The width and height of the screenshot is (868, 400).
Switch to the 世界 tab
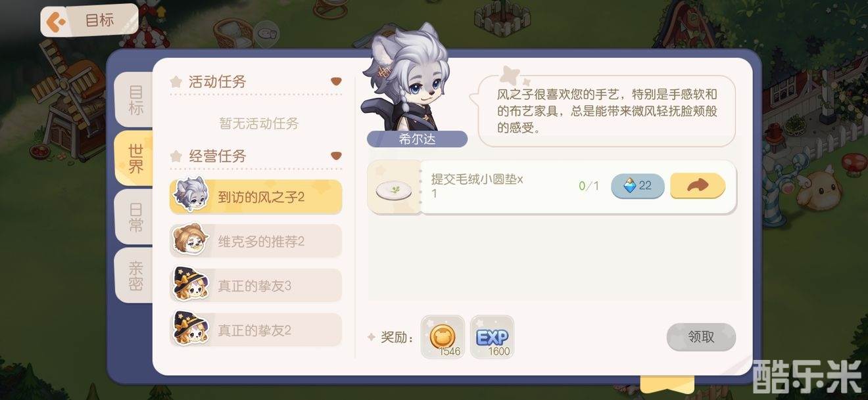pyautogui.click(x=135, y=158)
